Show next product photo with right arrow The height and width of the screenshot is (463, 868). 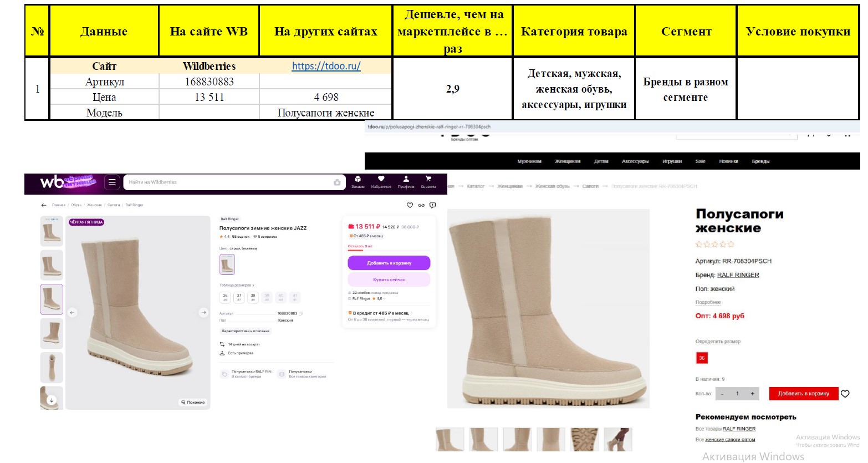[203, 313]
